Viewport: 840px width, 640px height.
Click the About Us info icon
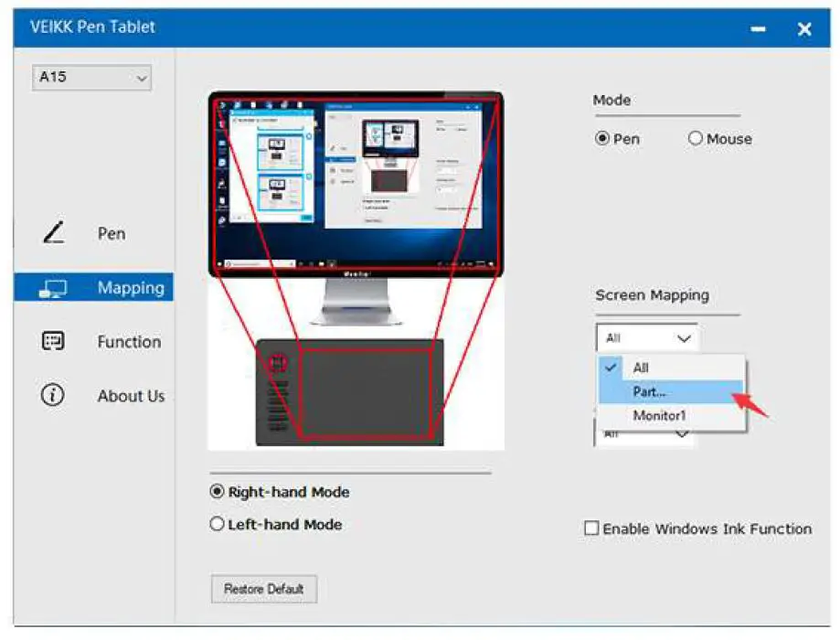[54, 396]
